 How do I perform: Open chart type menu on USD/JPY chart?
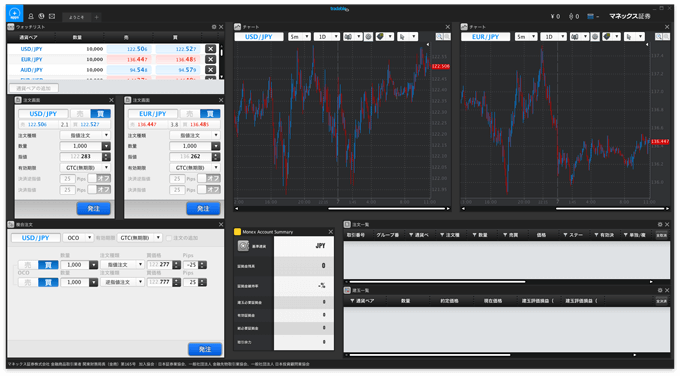click(x=352, y=37)
